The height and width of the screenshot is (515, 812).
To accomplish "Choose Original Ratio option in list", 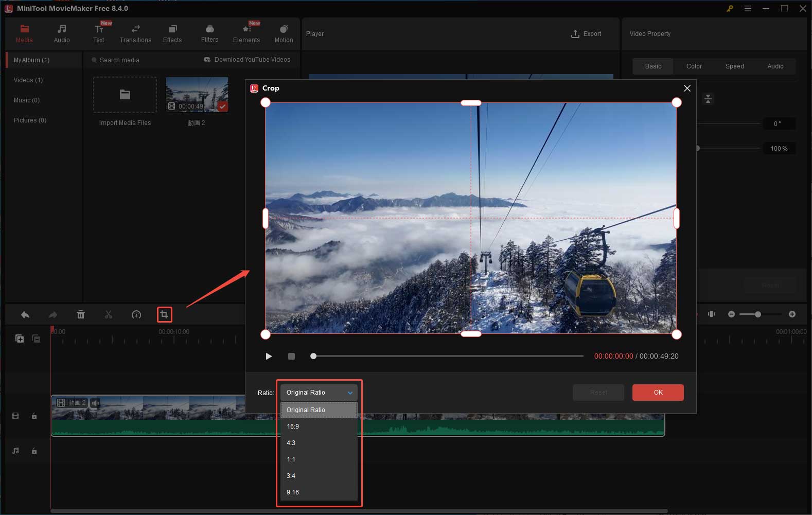I will coord(319,410).
